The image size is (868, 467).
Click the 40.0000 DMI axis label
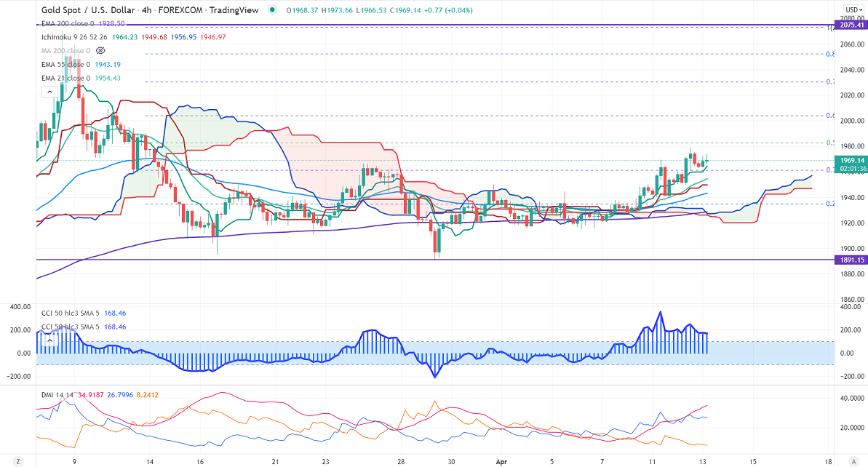pos(853,399)
